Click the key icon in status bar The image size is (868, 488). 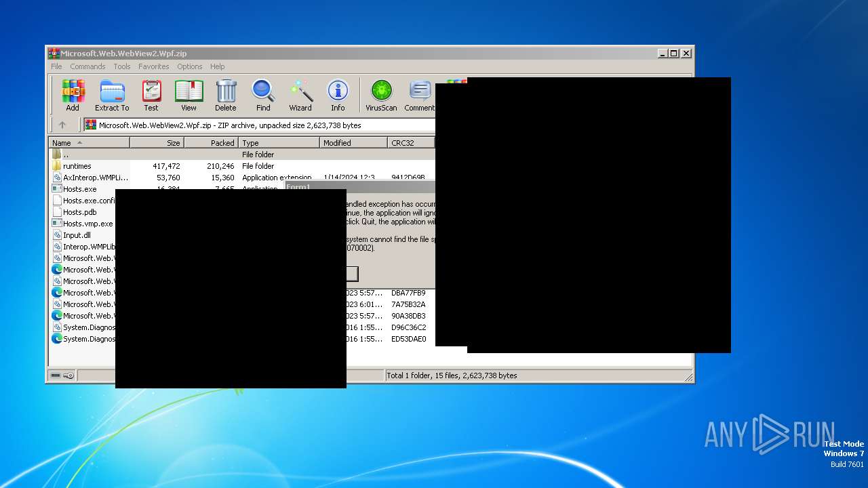click(x=68, y=375)
